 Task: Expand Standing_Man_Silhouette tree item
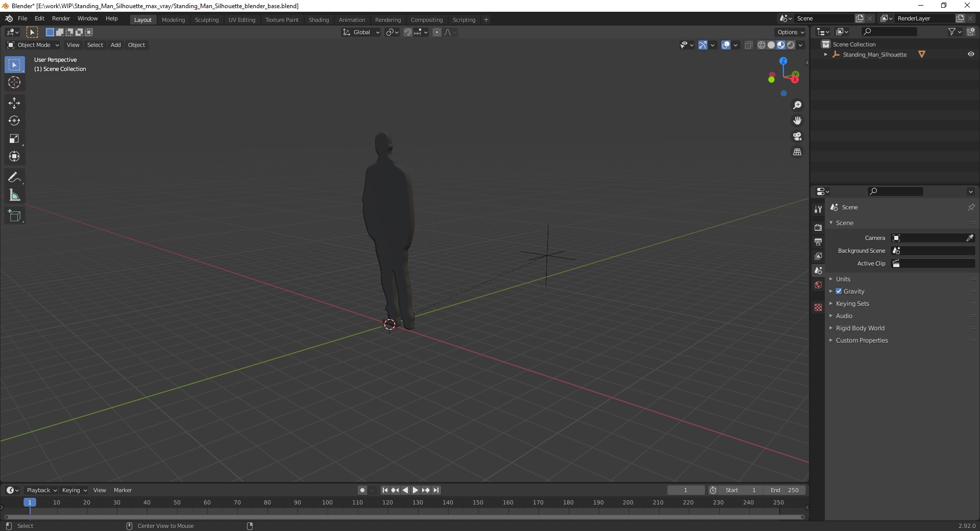click(826, 54)
